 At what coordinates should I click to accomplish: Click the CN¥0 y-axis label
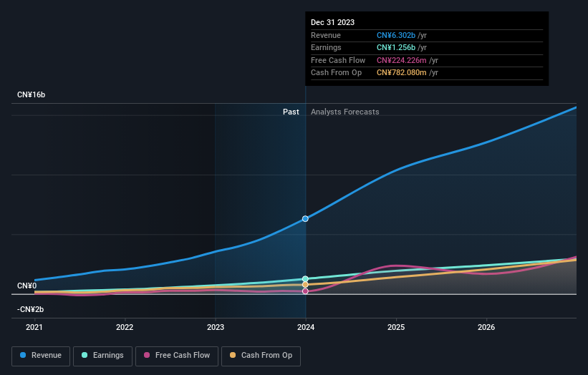27,286
